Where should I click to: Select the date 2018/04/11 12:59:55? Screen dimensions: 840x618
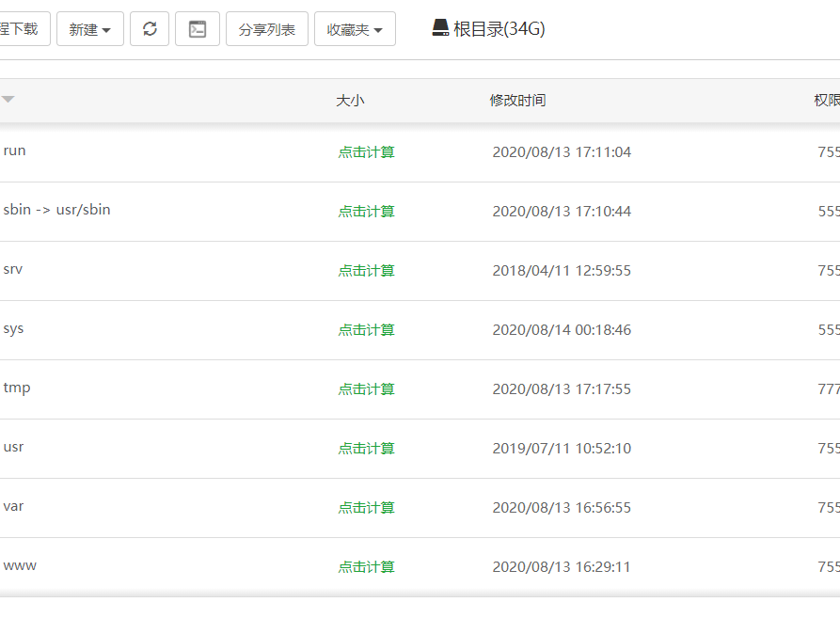point(562,271)
